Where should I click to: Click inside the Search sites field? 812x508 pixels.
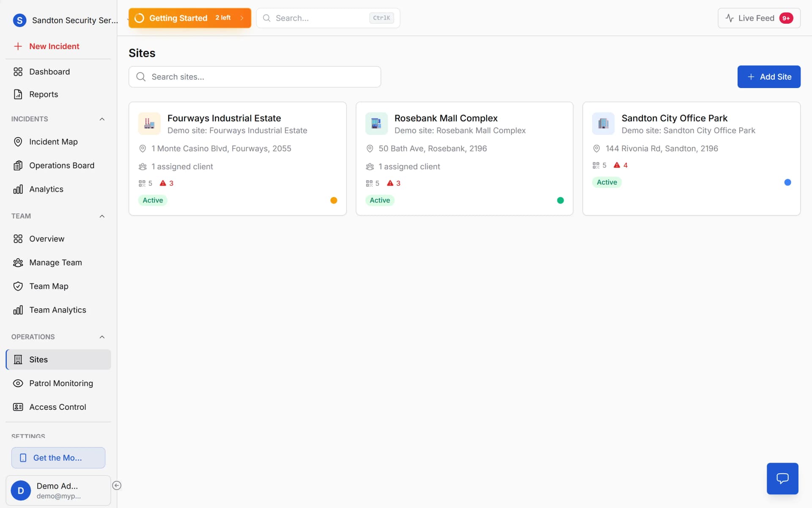click(254, 77)
